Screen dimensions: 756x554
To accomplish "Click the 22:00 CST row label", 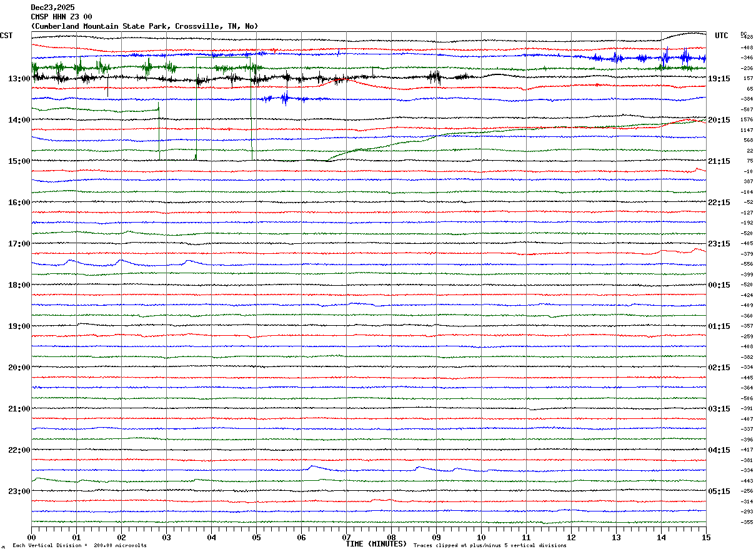I will (19, 450).
